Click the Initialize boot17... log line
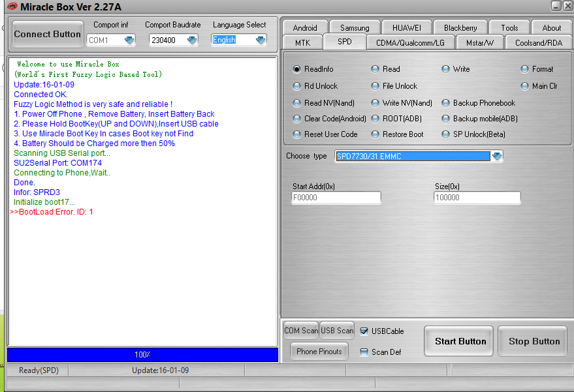 click(x=44, y=202)
